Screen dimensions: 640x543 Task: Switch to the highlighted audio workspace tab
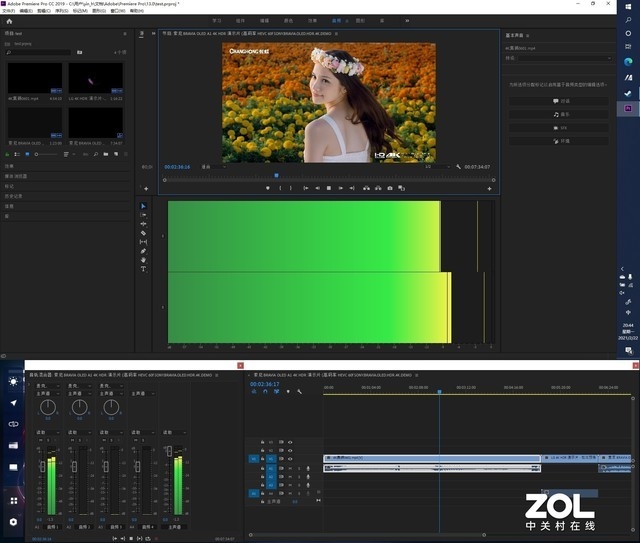(336, 20)
